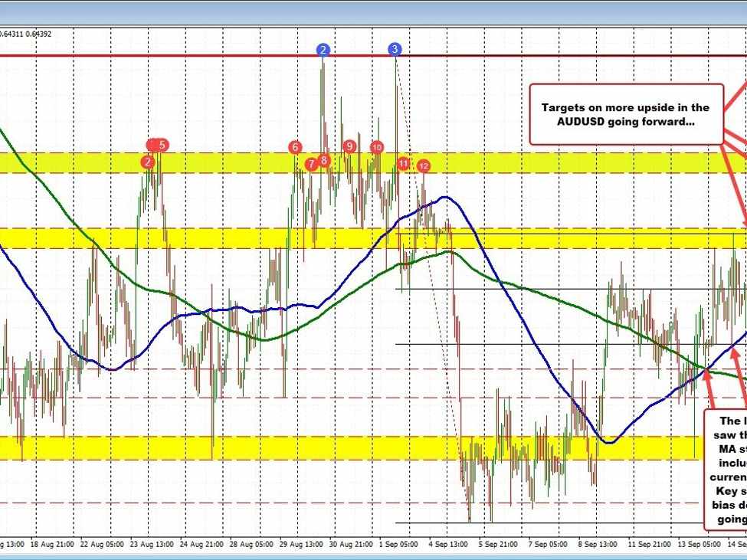
Task: Click the blue circle marker numbered 3
Action: pos(395,50)
